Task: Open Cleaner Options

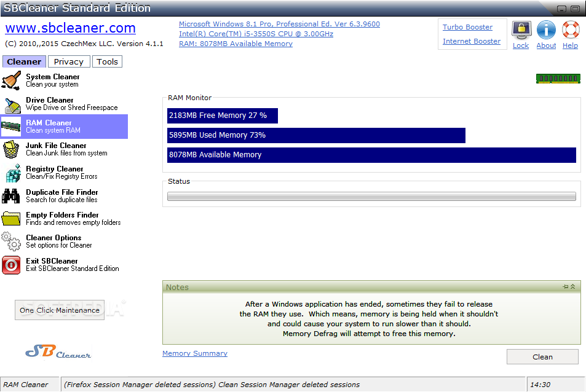Action: 65,241
